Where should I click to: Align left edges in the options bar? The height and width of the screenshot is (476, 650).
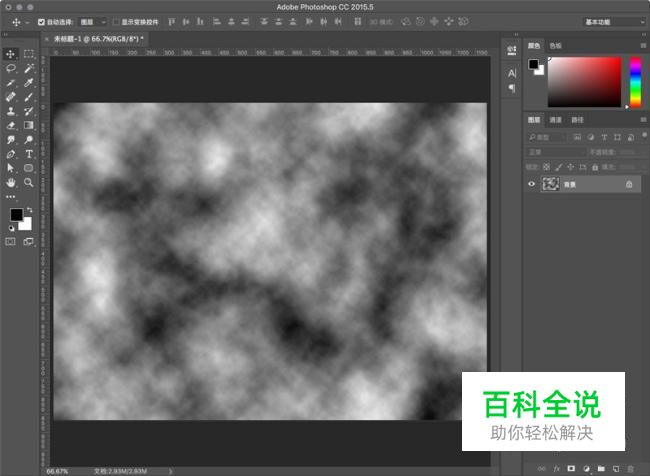point(217,22)
